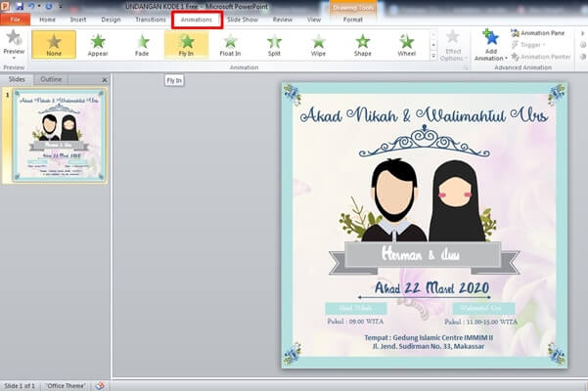The height and width of the screenshot is (391, 588).
Task: Click the Preview animation star icon
Action: (14, 37)
